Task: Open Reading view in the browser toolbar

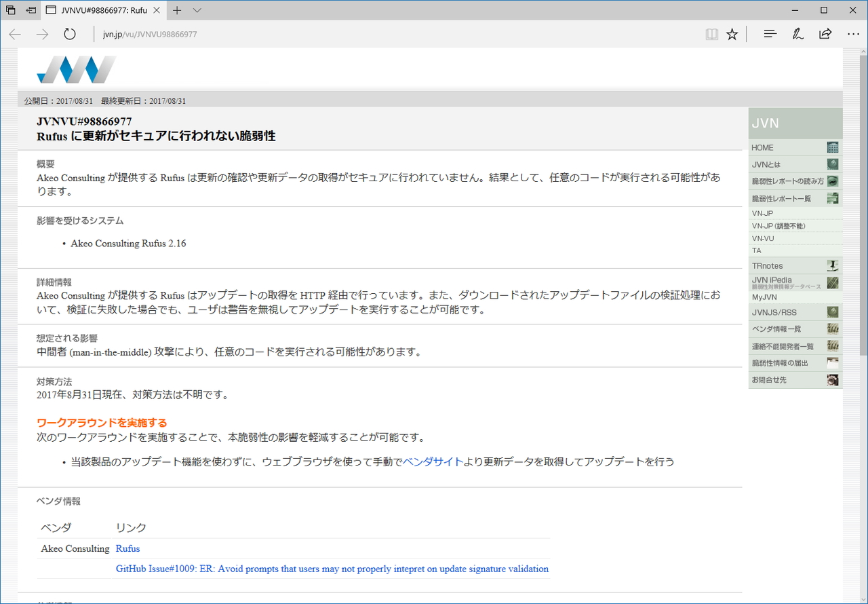Action: tap(711, 33)
